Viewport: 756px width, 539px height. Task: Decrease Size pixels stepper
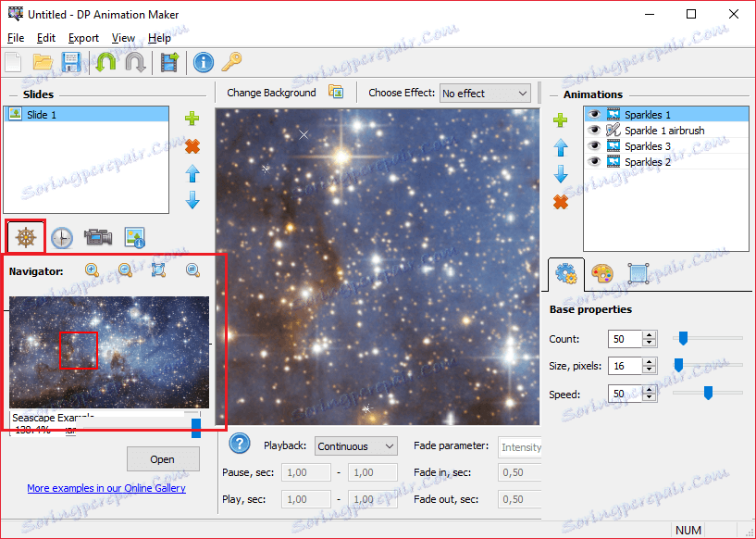click(650, 370)
